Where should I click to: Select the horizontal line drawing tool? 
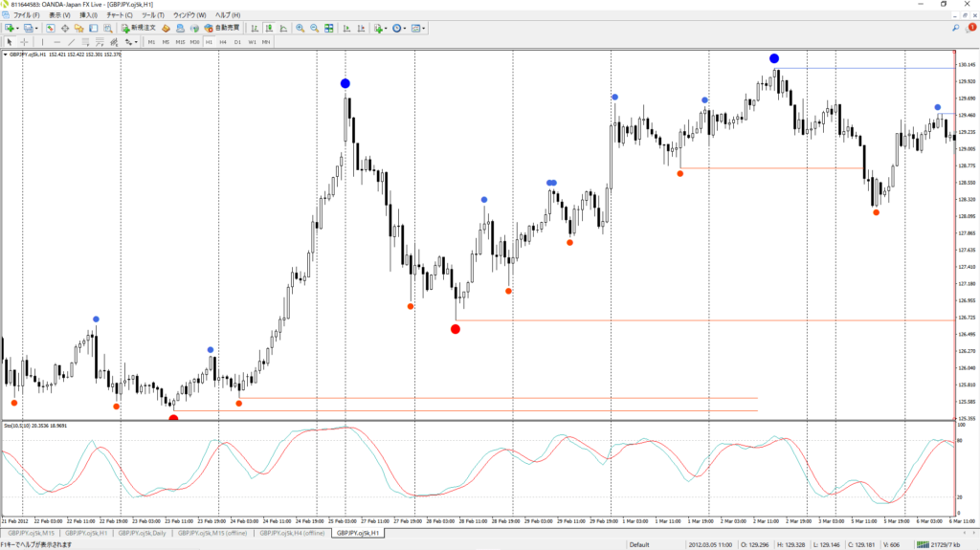pyautogui.click(x=57, y=42)
